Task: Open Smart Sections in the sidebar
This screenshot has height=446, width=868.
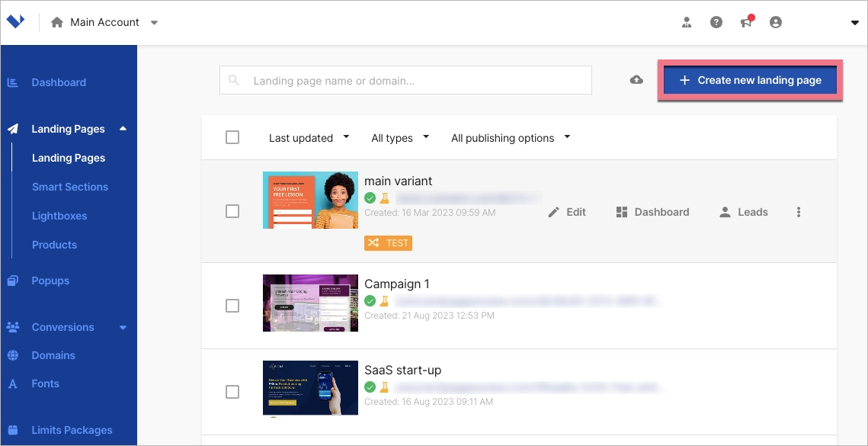Action: pyautogui.click(x=70, y=186)
